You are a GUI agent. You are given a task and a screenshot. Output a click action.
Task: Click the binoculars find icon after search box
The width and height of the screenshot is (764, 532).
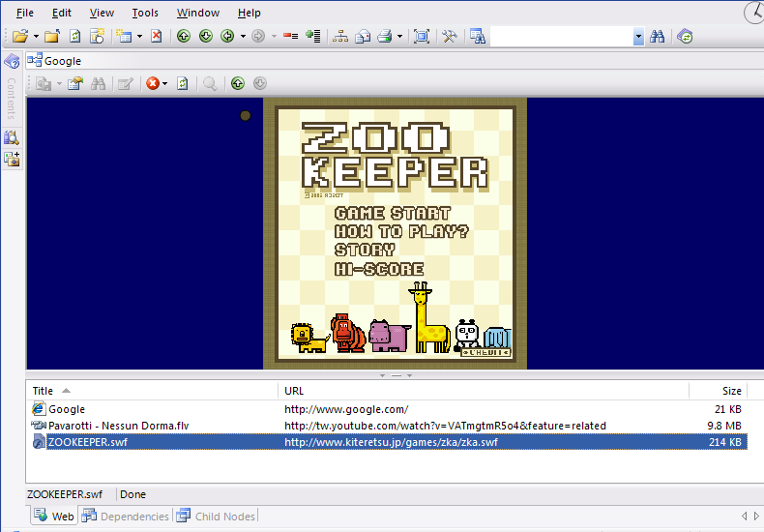(657, 36)
